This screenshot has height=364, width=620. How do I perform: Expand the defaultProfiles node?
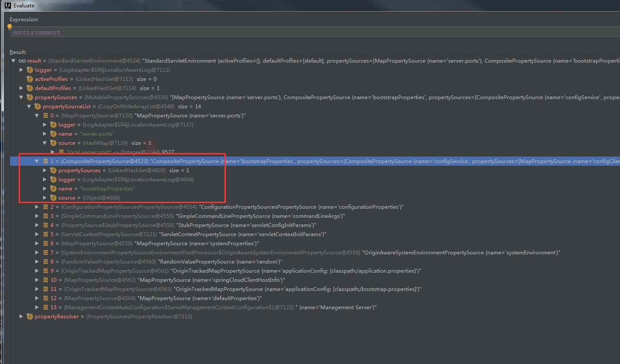(21, 88)
